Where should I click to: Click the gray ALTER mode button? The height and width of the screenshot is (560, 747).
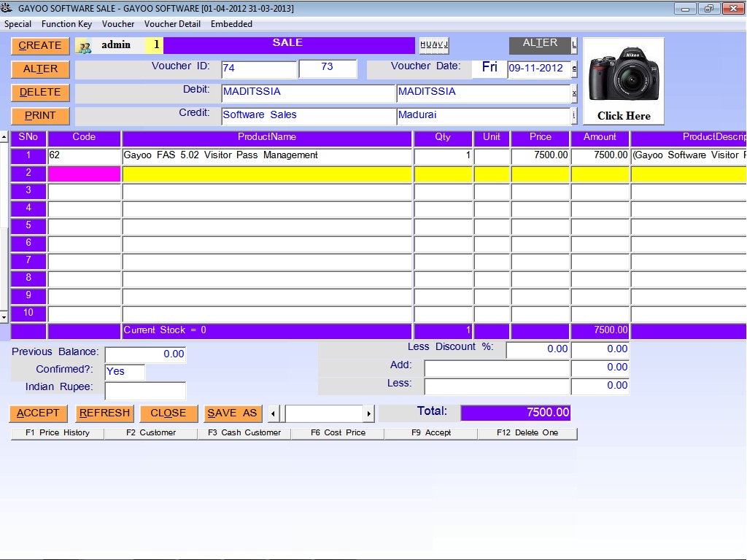pos(540,45)
